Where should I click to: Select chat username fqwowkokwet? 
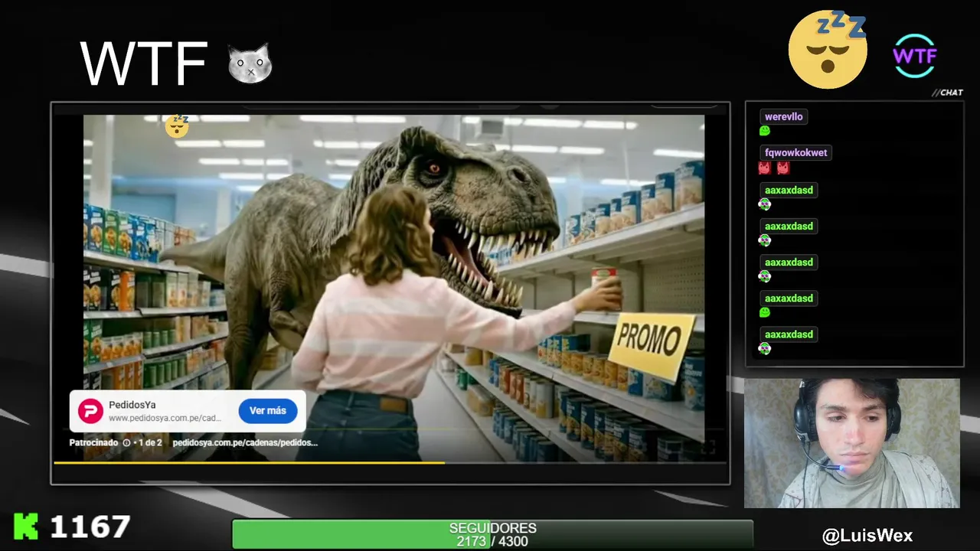pyautogui.click(x=796, y=153)
